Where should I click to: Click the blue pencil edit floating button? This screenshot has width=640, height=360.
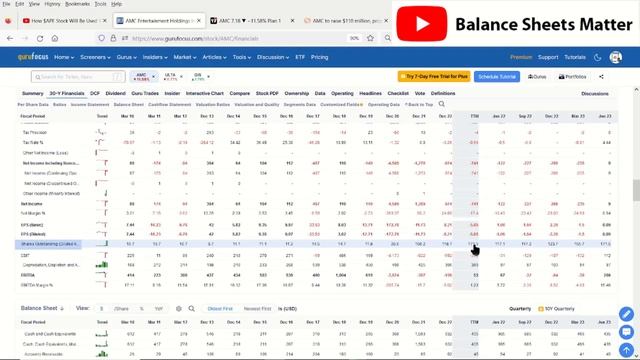(x=626, y=314)
